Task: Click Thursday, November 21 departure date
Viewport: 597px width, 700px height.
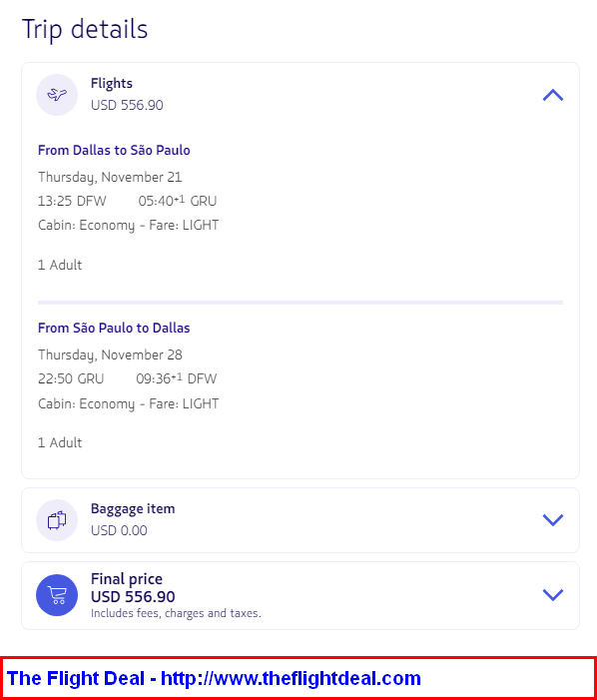Action: click(110, 177)
